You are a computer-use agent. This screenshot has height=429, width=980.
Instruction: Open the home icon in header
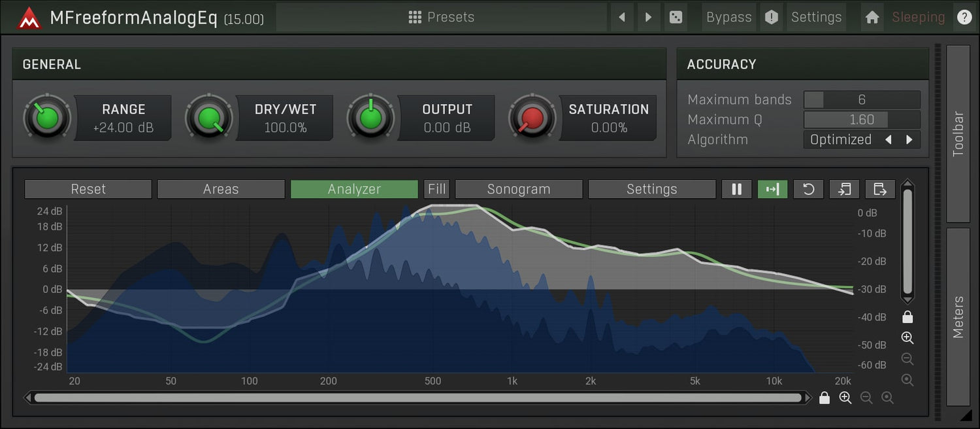[x=872, y=17]
